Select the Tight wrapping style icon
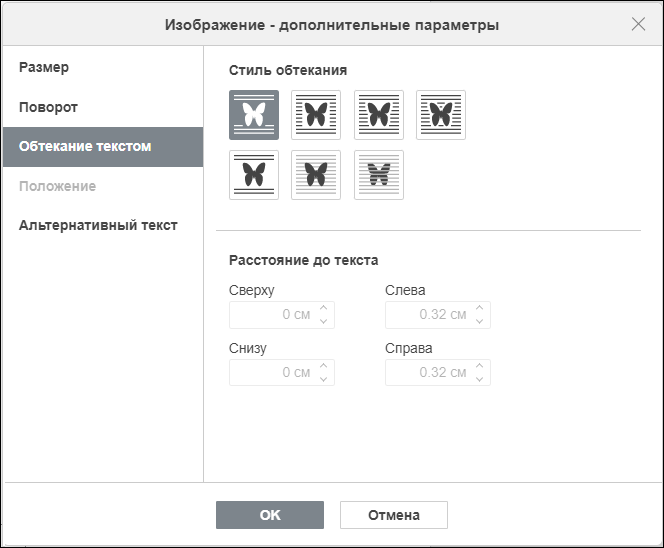Image resolution: width=664 pixels, height=548 pixels. pos(379,115)
